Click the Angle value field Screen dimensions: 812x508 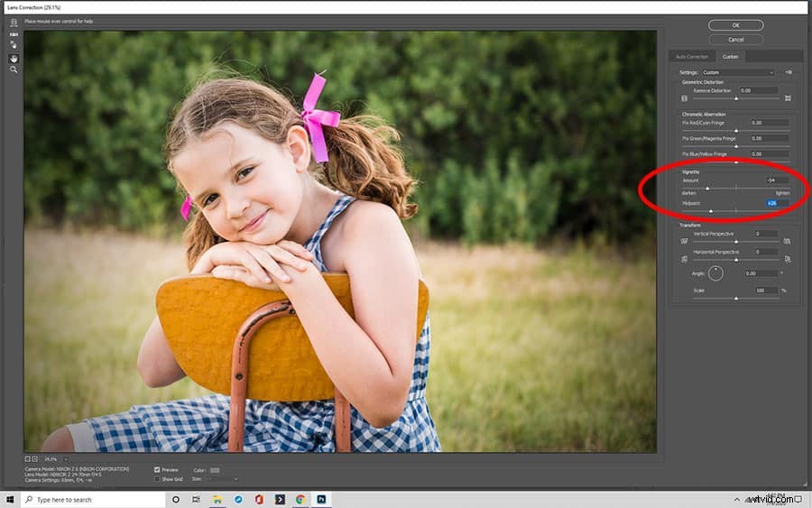tap(761, 273)
